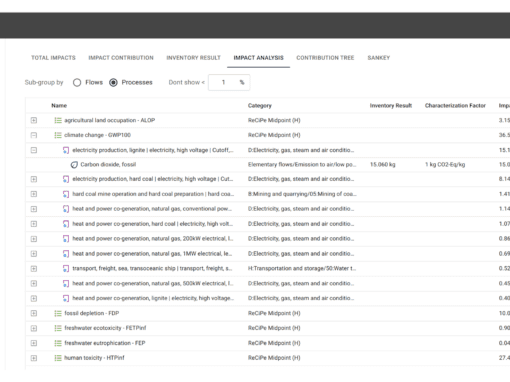Collapse climate change - GWP100 row

click(x=34, y=135)
